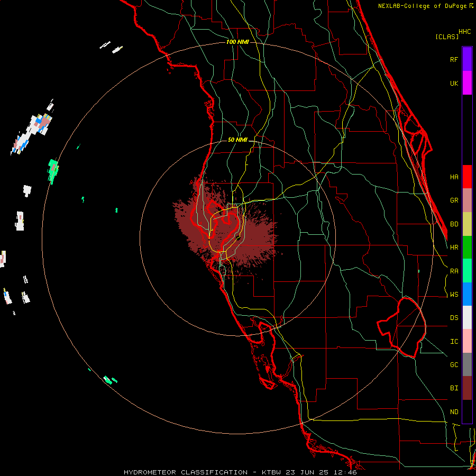The height and width of the screenshot is (476, 476).
Task: Click the "HHC" product code text
Action: (x=464, y=32)
